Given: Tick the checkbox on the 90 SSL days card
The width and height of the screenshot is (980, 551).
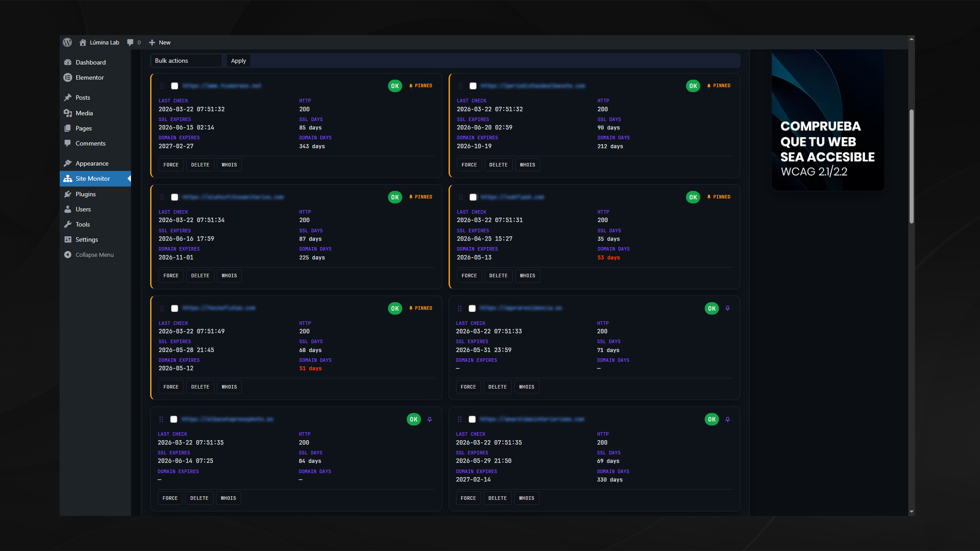Looking at the screenshot, I should coord(473,86).
